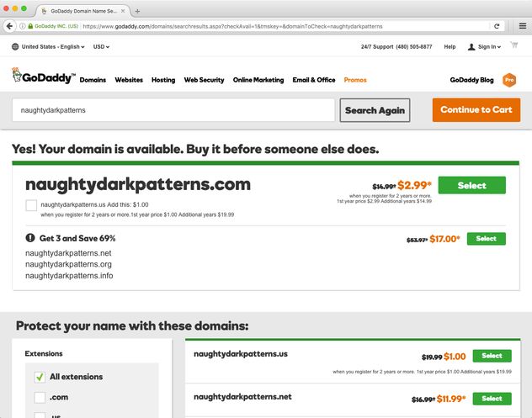Open the Domains menu
The image size is (532, 418).
point(93,80)
